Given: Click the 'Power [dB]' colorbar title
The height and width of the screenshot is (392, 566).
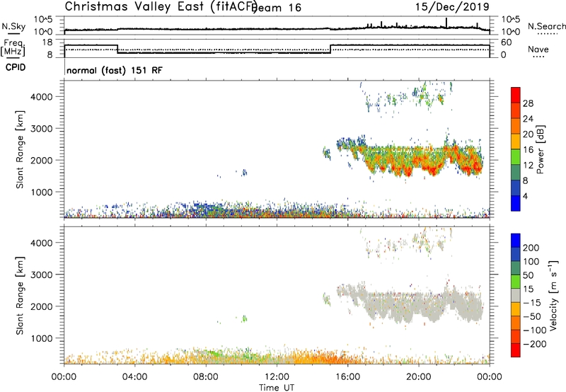Looking at the screenshot, I should point(541,149).
